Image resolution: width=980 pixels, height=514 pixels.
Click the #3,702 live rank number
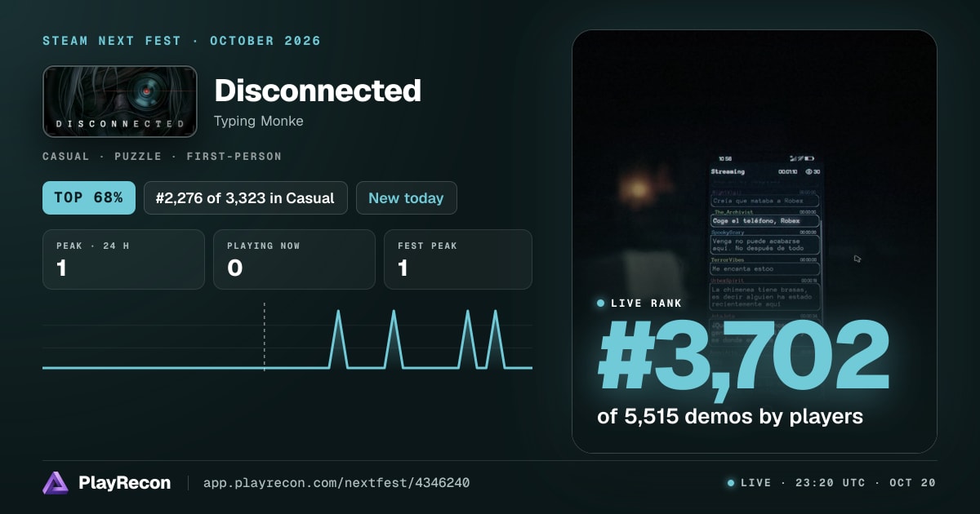[744, 356]
